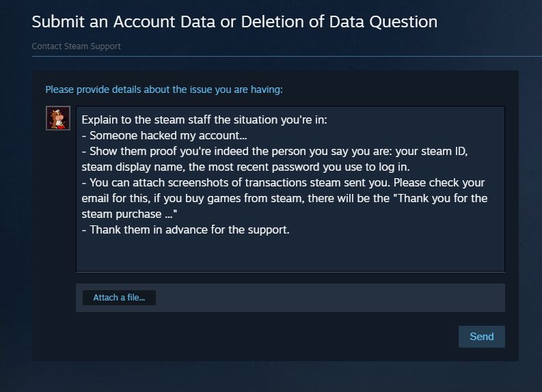Click the empty attachment bar beside Attach button
Image resolution: width=542 pixels, height=392 pixels.
click(x=328, y=298)
